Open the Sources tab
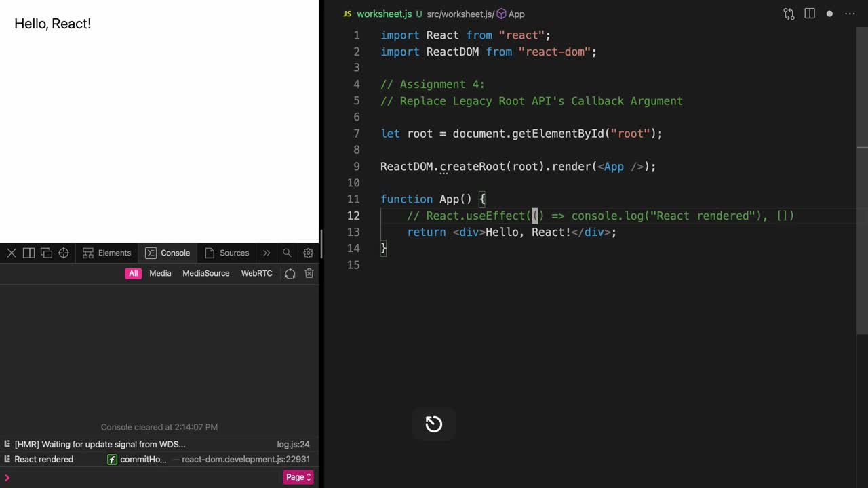868x488 pixels. tap(227, 253)
